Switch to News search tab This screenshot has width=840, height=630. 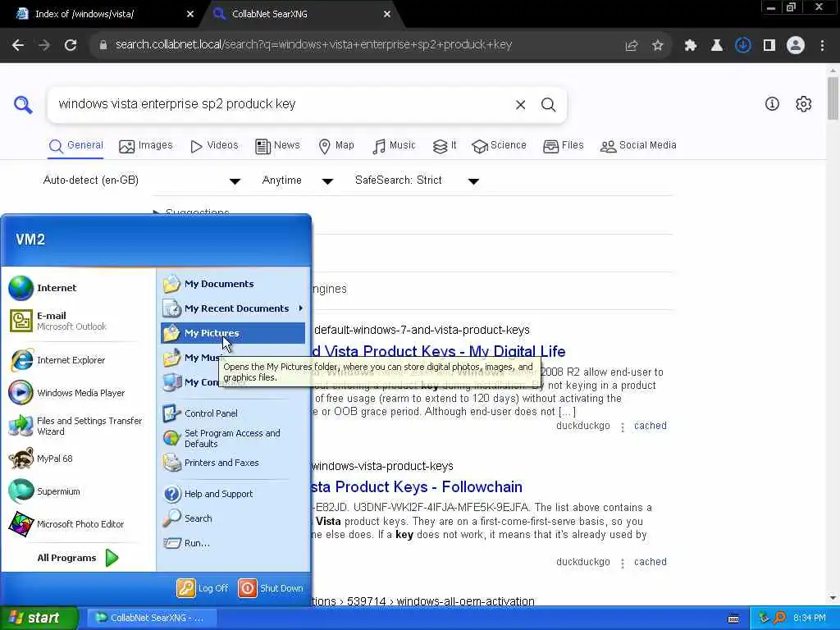(277, 146)
